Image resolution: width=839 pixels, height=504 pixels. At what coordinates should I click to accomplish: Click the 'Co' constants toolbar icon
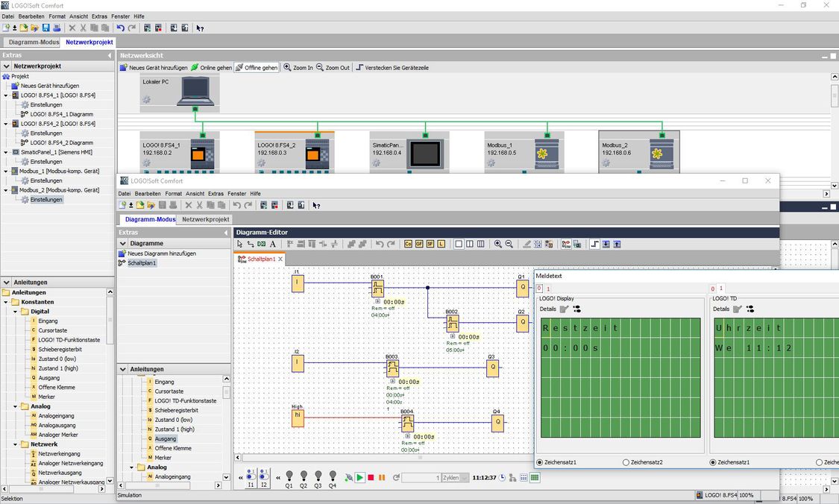[x=408, y=244]
